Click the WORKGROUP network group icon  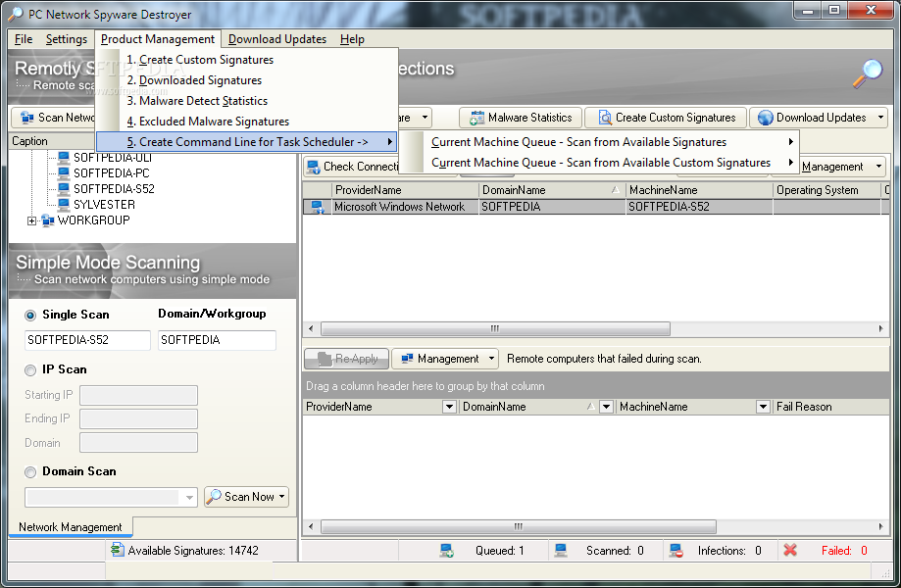click(48, 220)
